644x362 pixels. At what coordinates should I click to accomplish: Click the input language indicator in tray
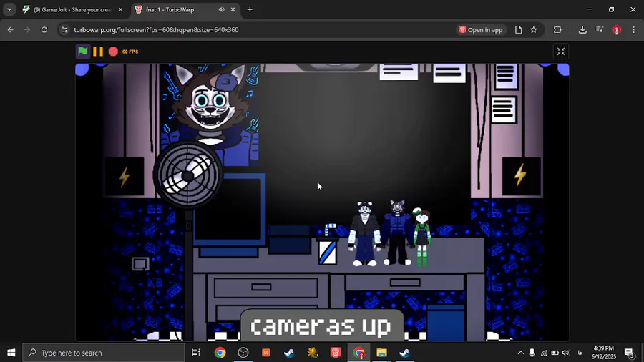coord(580,353)
